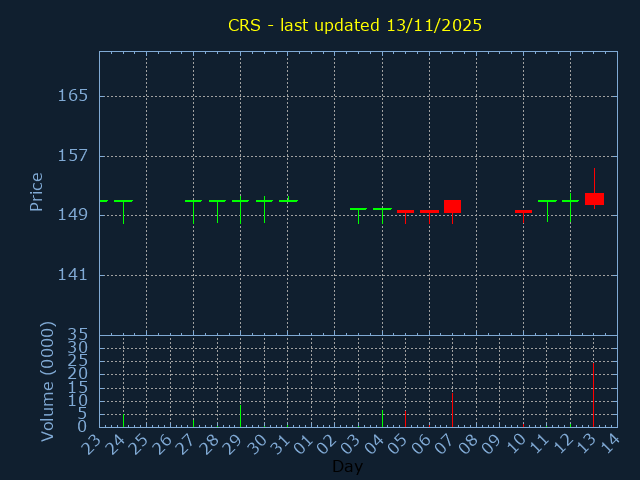This screenshot has height=480, width=640.
Task: Click the red volume bar on day 07
Action: 452,410
